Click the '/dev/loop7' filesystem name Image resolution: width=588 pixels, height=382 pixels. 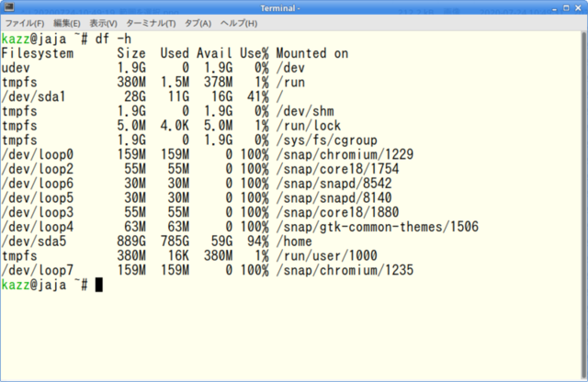[x=38, y=270]
